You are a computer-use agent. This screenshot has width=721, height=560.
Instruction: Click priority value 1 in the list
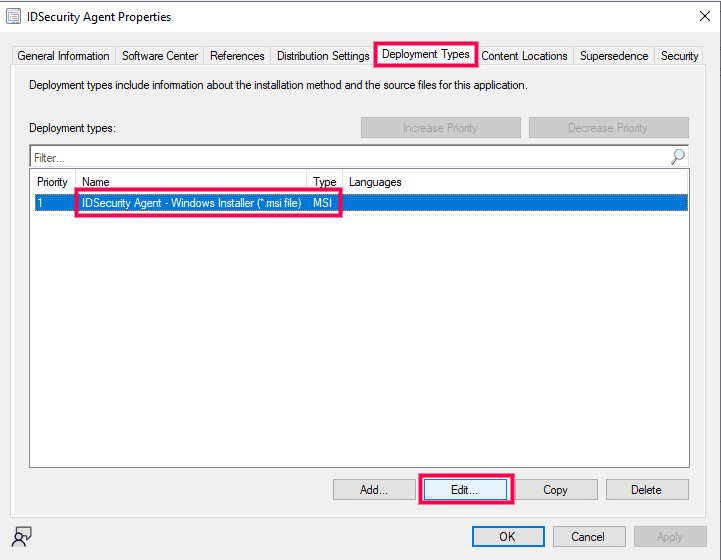tap(40, 203)
